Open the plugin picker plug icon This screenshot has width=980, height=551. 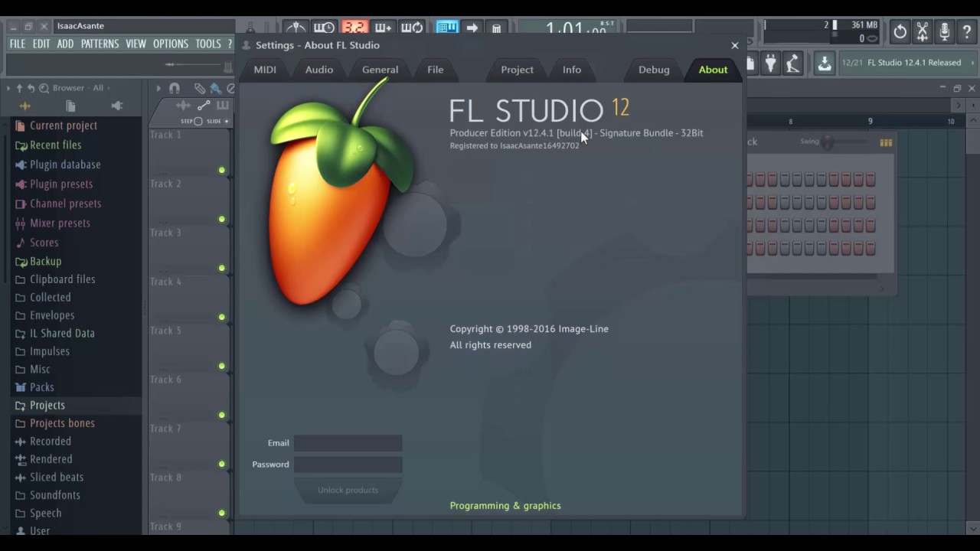(x=771, y=64)
